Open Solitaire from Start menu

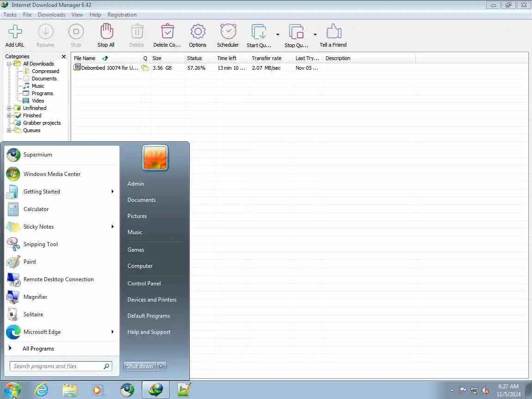click(x=62, y=314)
